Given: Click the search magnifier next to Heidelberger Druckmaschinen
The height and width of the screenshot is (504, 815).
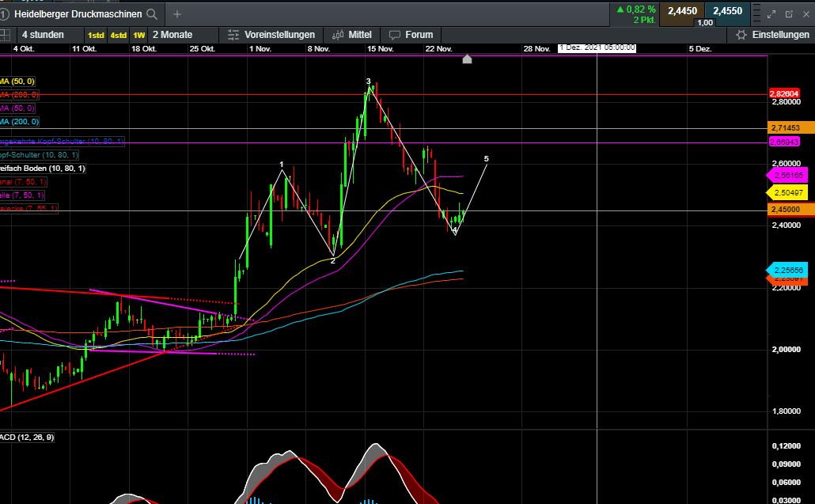Looking at the screenshot, I should [152, 14].
